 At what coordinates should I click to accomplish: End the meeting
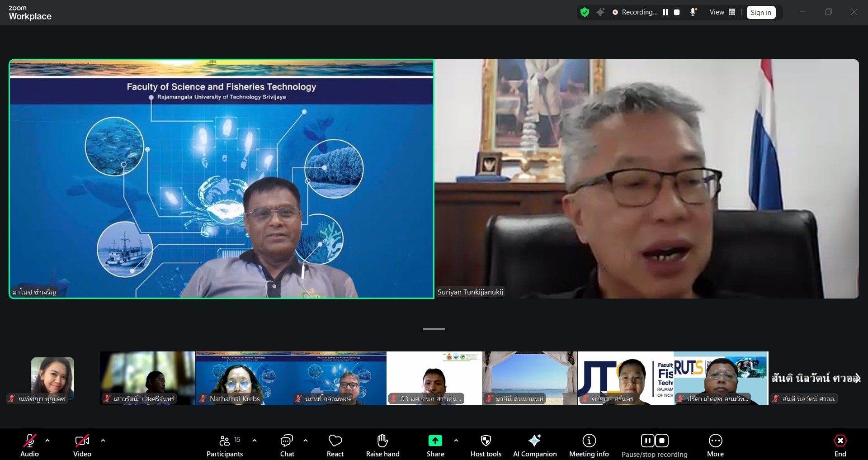coord(840,446)
